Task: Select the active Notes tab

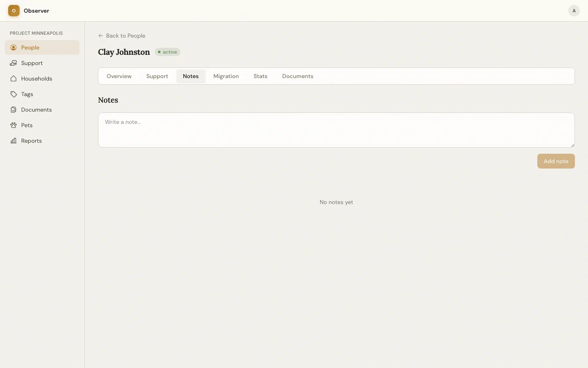Action: click(191, 76)
